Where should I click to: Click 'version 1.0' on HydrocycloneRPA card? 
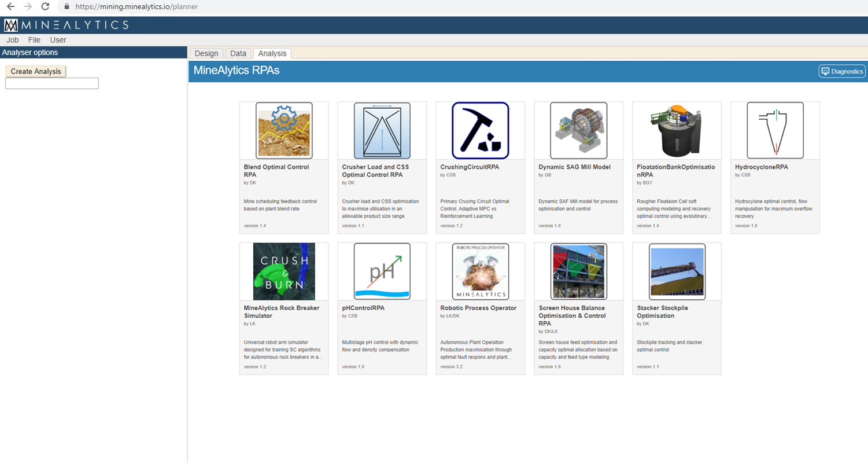(x=747, y=226)
